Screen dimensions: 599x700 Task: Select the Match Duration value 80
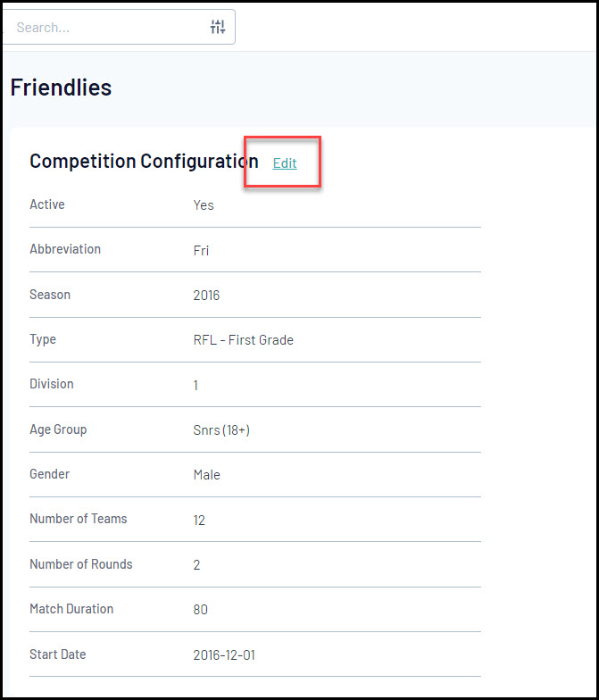tap(200, 610)
